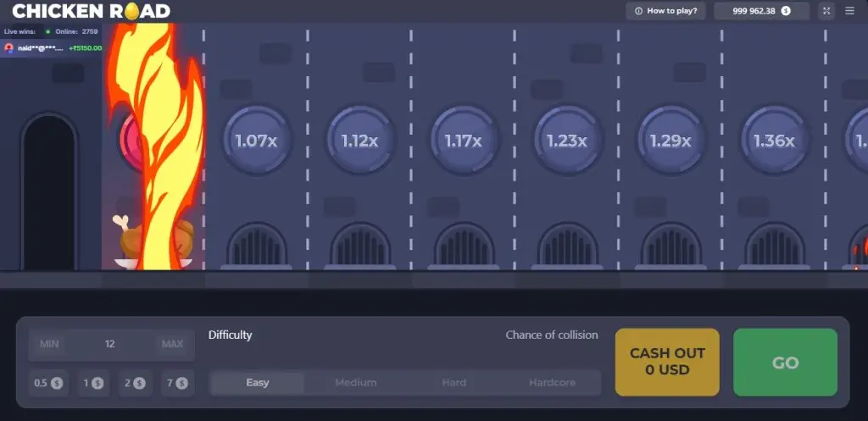Open the How to play? help
868x421 pixels.
[665, 11]
